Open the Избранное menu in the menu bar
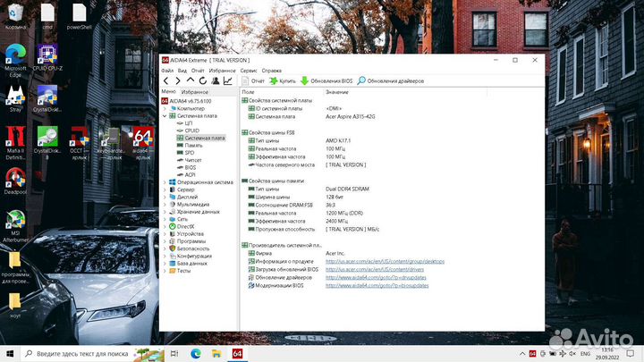 (x=222, y=71)
